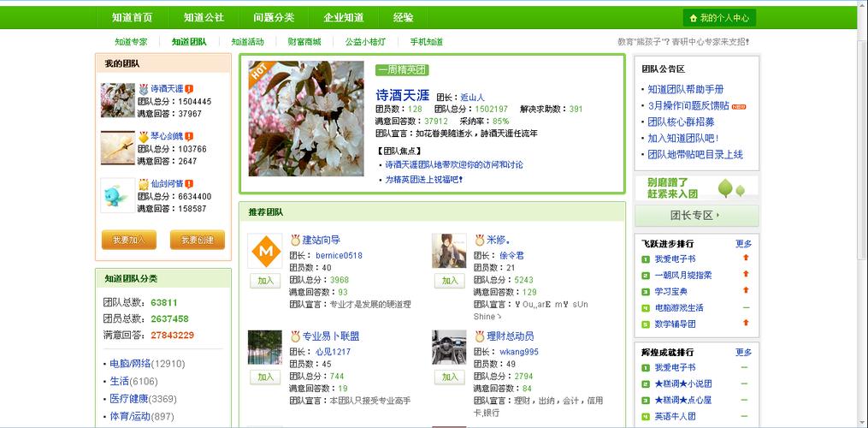Open 体育/运动 team category
Image resolution: width=868 pixels, height=428 pixels.
pos(130,416)
